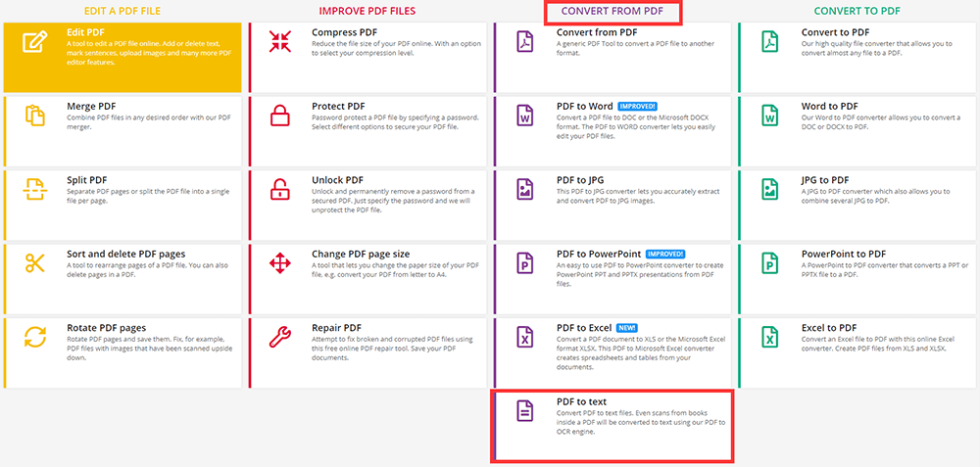The height and width of the screenshot is (467, 980).
Task: Click the Change PDF page size icon
Action: 280,263
